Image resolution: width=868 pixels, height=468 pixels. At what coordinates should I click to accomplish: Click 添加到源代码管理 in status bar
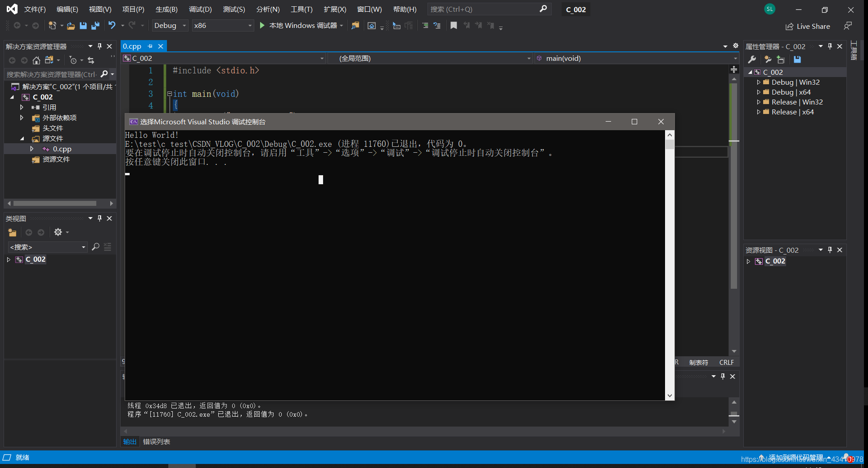point(796,457)
